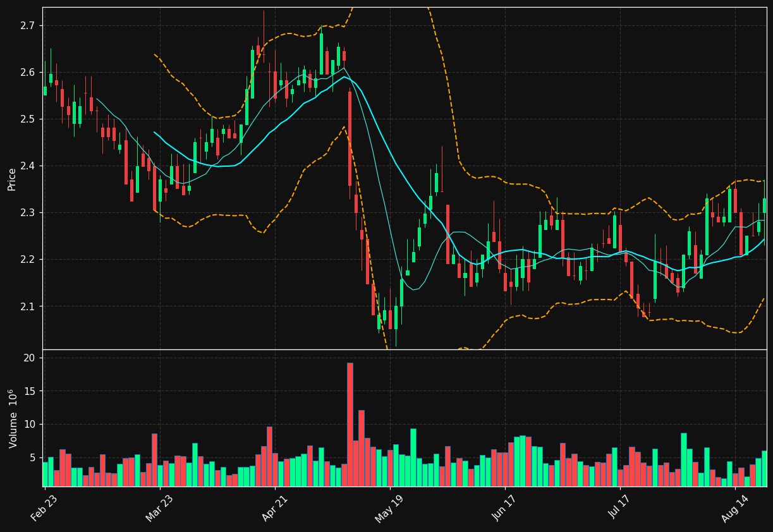Click the tallest red volume bar near 19 million
The height and width of the screenshot is (532, 773).
[350, 425]
